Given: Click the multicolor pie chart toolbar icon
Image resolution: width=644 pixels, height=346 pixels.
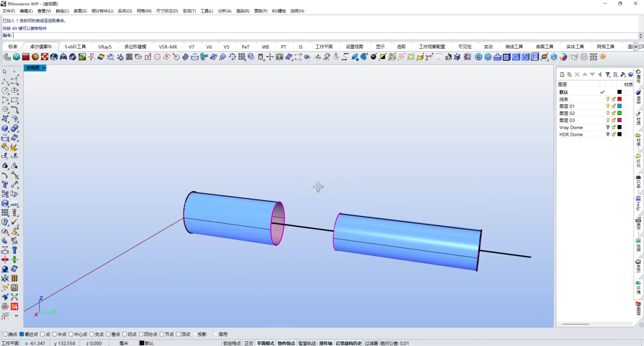Looking at the screenshot, I should tap(563, 57).
